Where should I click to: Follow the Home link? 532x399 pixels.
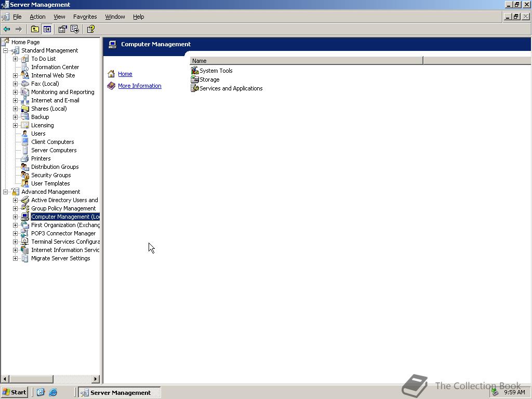(x=125, y=74)
